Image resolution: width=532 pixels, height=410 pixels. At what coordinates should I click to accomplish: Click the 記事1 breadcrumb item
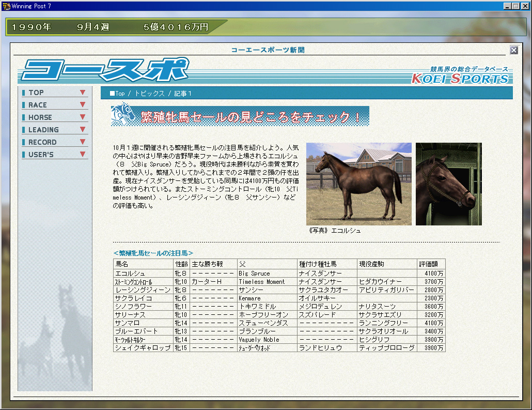coord(182,94)
